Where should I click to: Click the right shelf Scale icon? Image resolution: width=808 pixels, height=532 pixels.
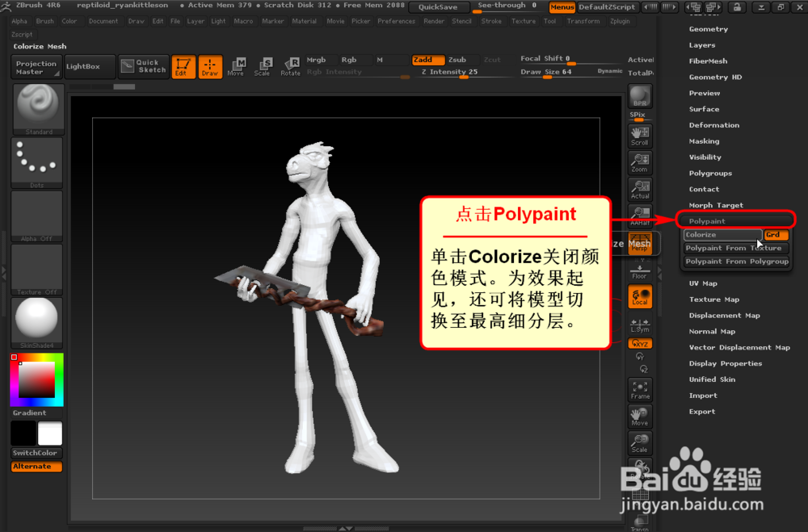click(x=640, y=443)
